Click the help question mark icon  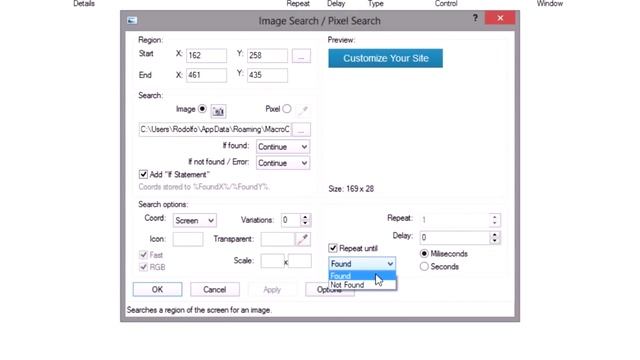[475, 18]
